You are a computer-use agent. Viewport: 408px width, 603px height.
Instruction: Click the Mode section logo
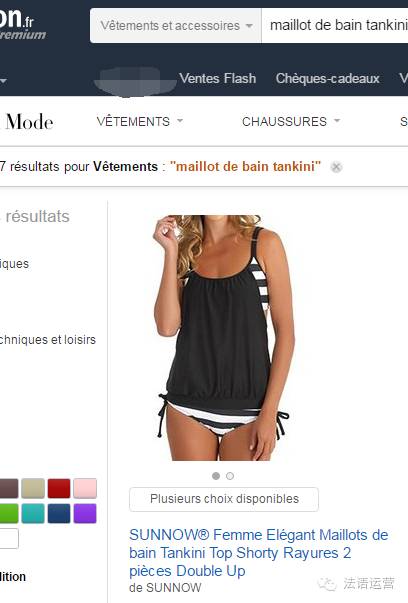click(29, 122)
